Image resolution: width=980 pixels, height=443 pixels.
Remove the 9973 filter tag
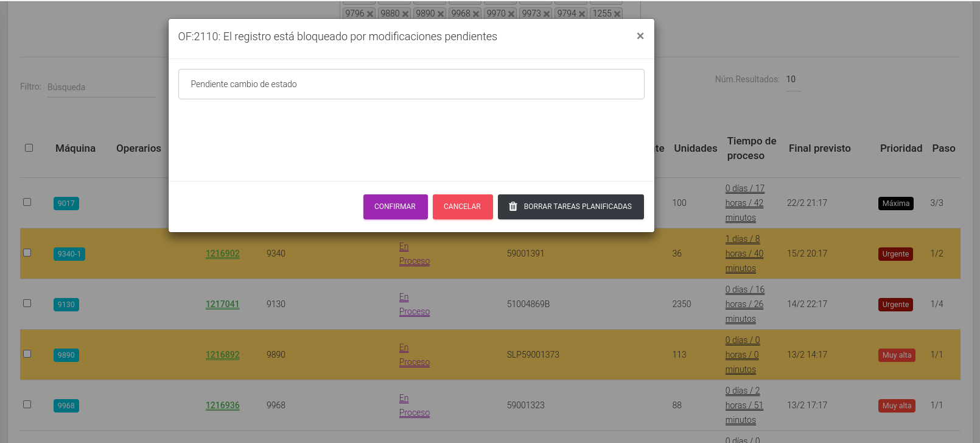click(x=547, y=14)
